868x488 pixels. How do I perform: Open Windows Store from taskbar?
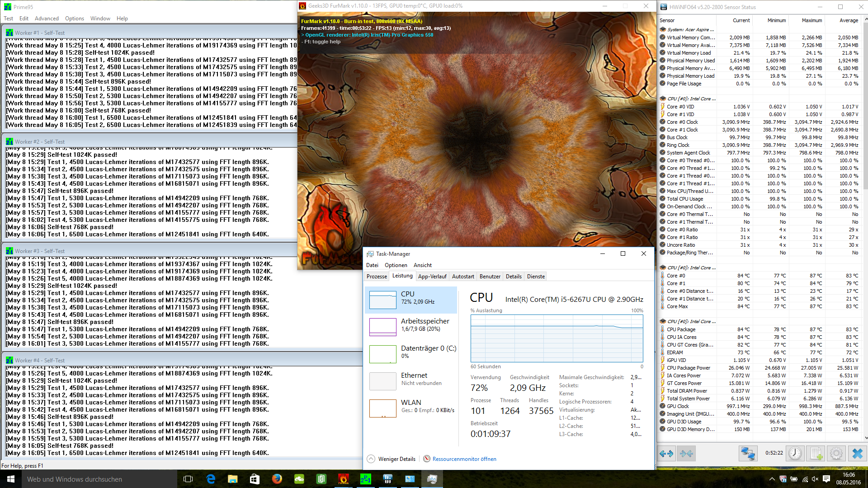pos(255,479)
